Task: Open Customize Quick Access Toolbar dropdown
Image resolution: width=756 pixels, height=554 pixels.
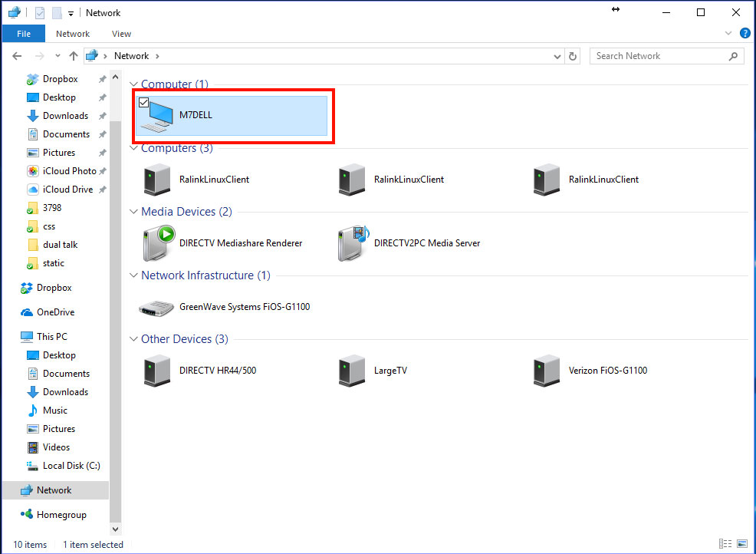Action: (71, 14)
